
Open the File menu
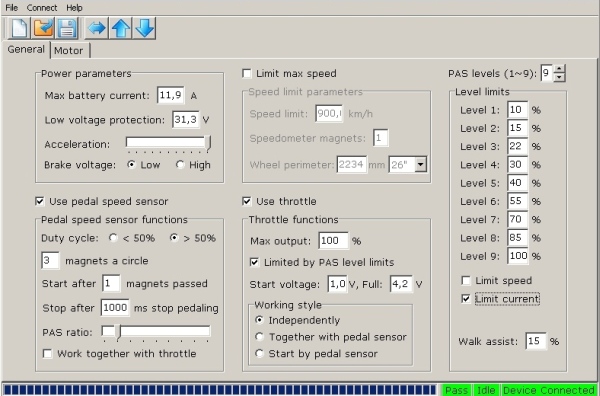[11, 8]
